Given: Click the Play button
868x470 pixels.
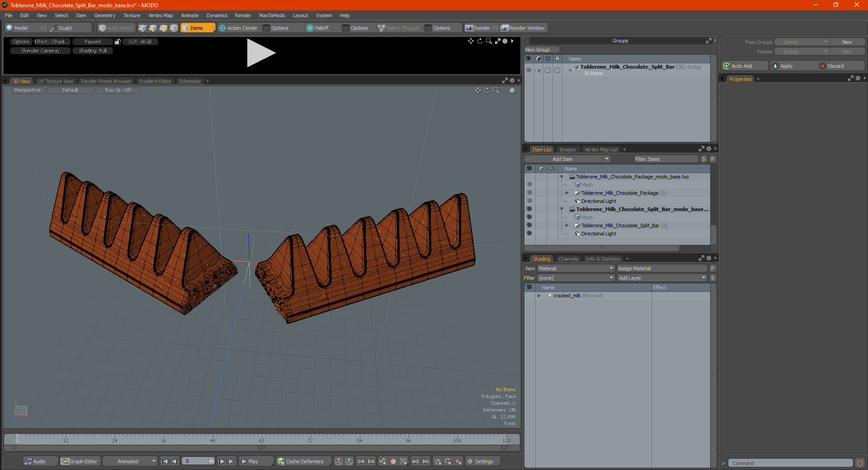Looking at the screenshot, I should (x=256, y=461).
